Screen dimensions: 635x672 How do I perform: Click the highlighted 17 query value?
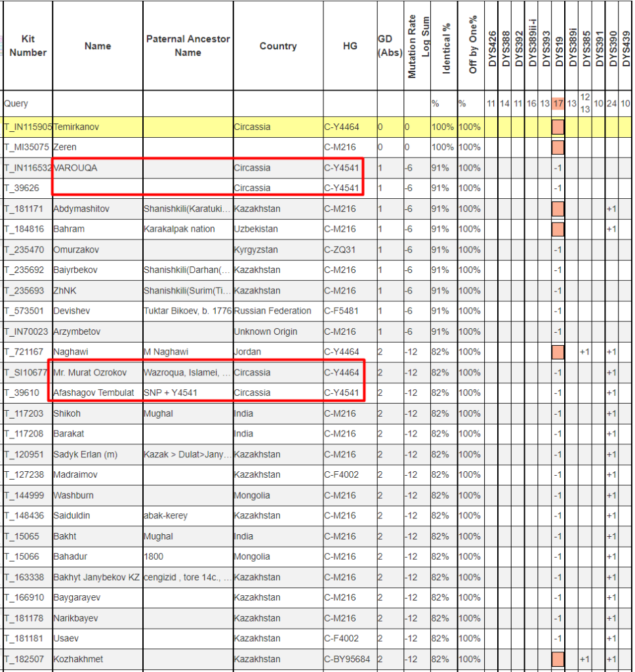point(558,104)
